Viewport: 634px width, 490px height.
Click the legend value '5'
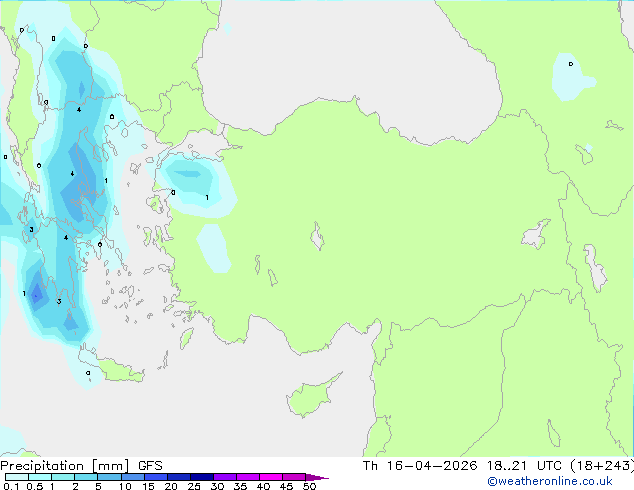pos(98,486)
